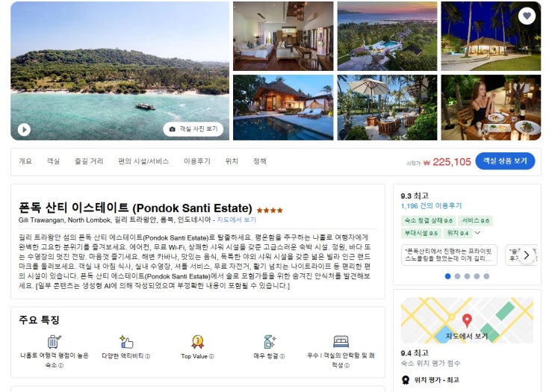This screenshot has width=555, height=392.
Task: Select the last review carousel dot
Action: (486, 276)
